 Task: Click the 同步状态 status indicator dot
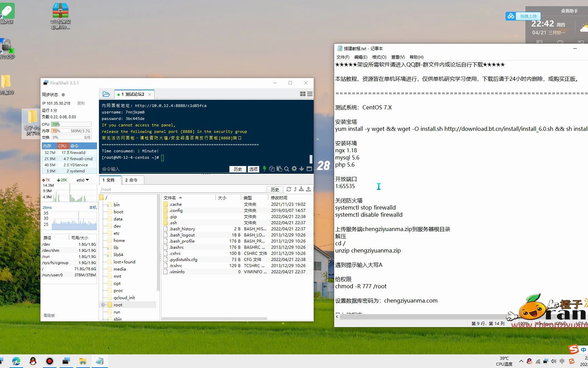click(x=63, y=95)
